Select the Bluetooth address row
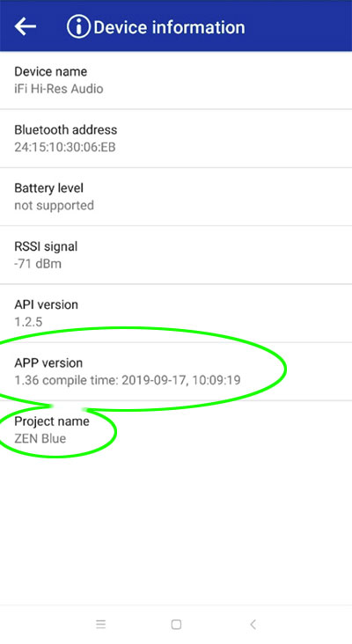Screen dimensions: 352x644 coord(176,138)
